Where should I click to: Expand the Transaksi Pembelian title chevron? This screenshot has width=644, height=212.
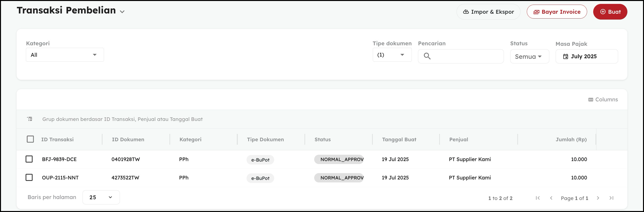click(x=122, y=12)
